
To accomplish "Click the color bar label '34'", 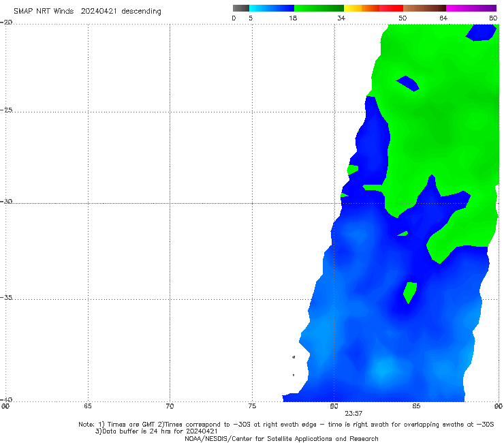I will [341, 18].
